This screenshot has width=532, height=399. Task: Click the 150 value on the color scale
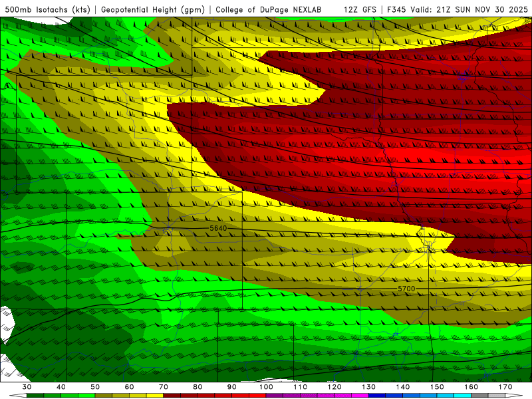pos(437,387)
